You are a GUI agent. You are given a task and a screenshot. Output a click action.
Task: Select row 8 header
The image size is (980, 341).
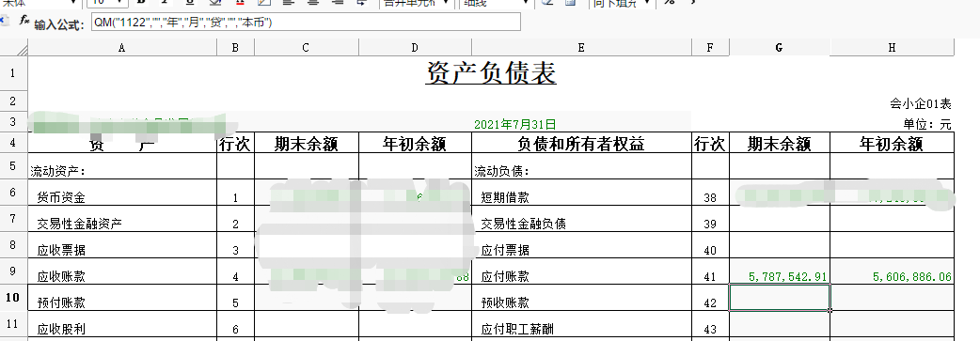click(x=14, y=245)
